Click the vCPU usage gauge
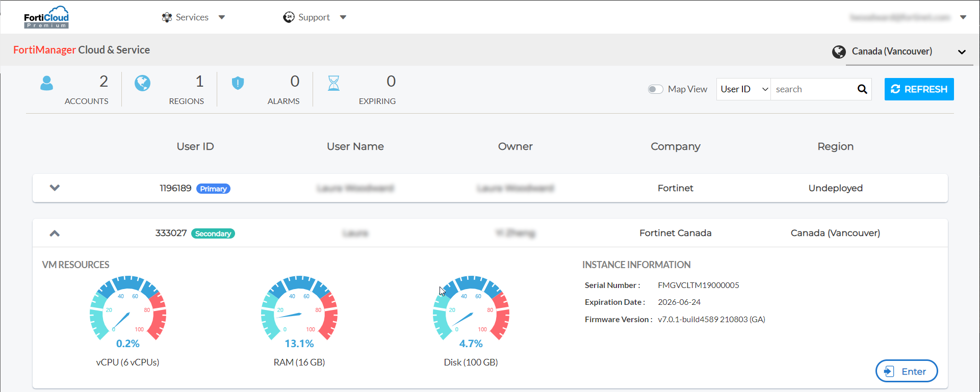This screenshot has height=392, width=980. point(128,309)
